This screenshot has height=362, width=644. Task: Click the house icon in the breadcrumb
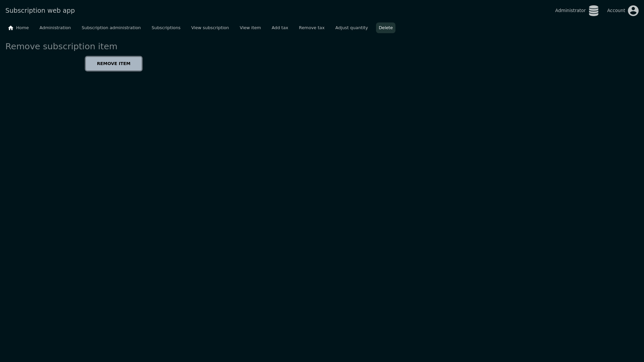[x=11, y=28]
